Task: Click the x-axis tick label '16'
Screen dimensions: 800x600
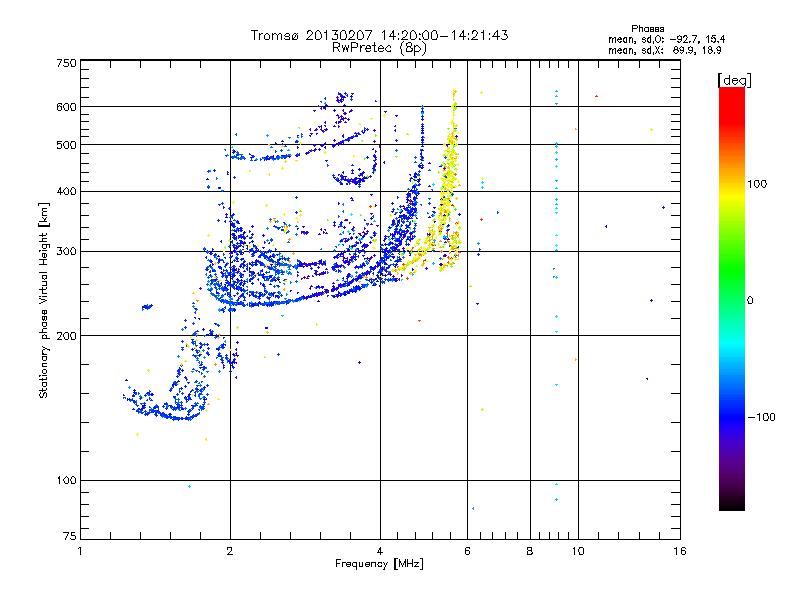Action: (680, 551)
